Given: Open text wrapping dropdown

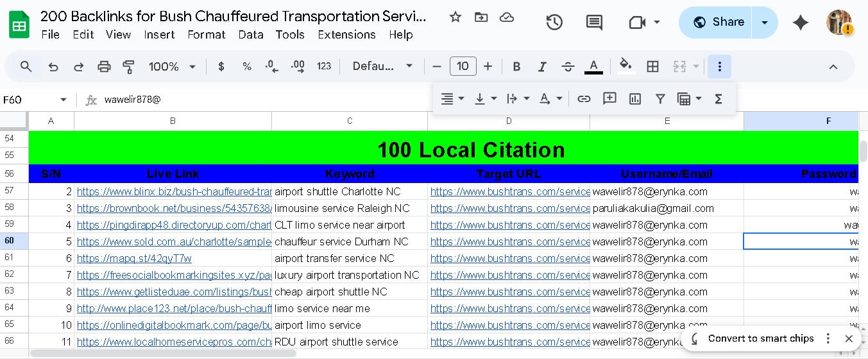Looking at the screenshot, I should point(518,98).
